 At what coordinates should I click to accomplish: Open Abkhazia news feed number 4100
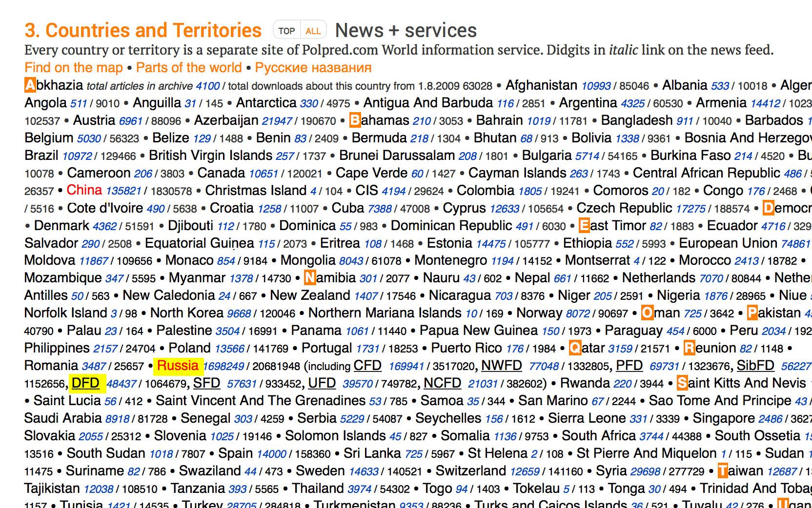click(208, 86)
